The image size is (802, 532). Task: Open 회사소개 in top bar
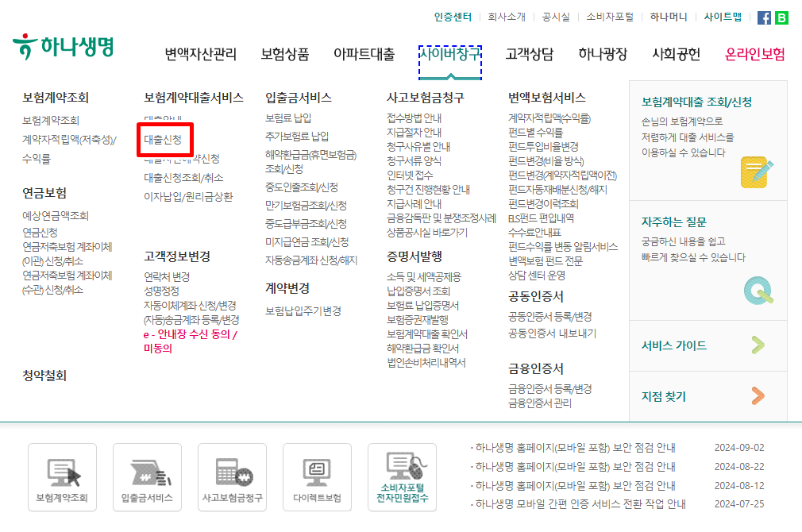(x=507, y=17)
